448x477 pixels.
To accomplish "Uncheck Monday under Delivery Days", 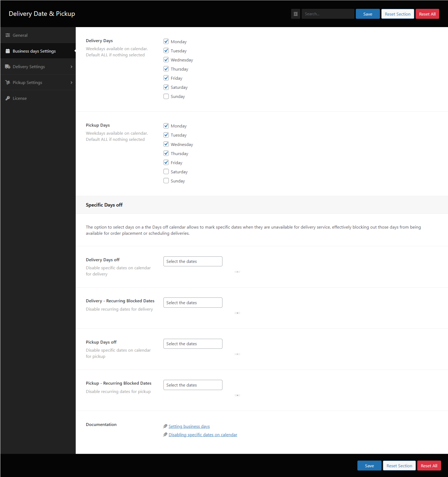I will point(166,41).
